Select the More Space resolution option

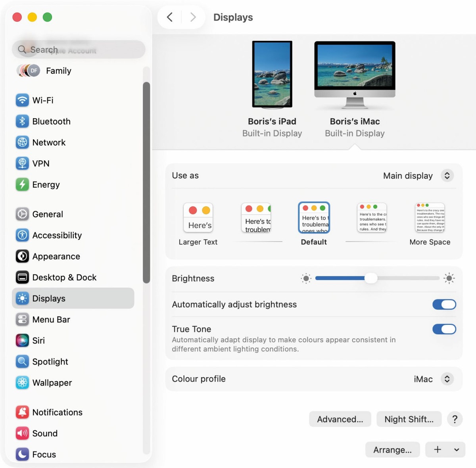pyautogui.click(x=430, y=224)
